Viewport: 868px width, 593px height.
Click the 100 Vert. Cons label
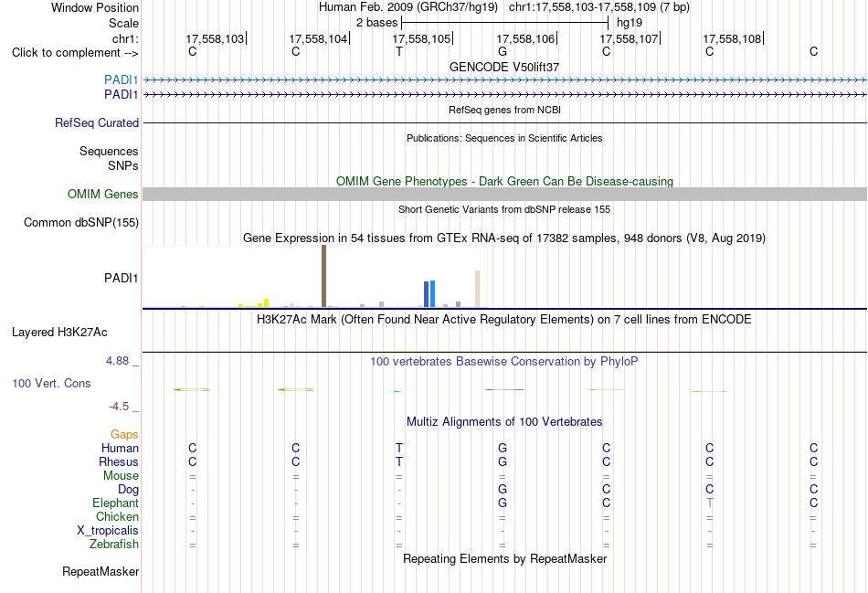pos(51,383)
